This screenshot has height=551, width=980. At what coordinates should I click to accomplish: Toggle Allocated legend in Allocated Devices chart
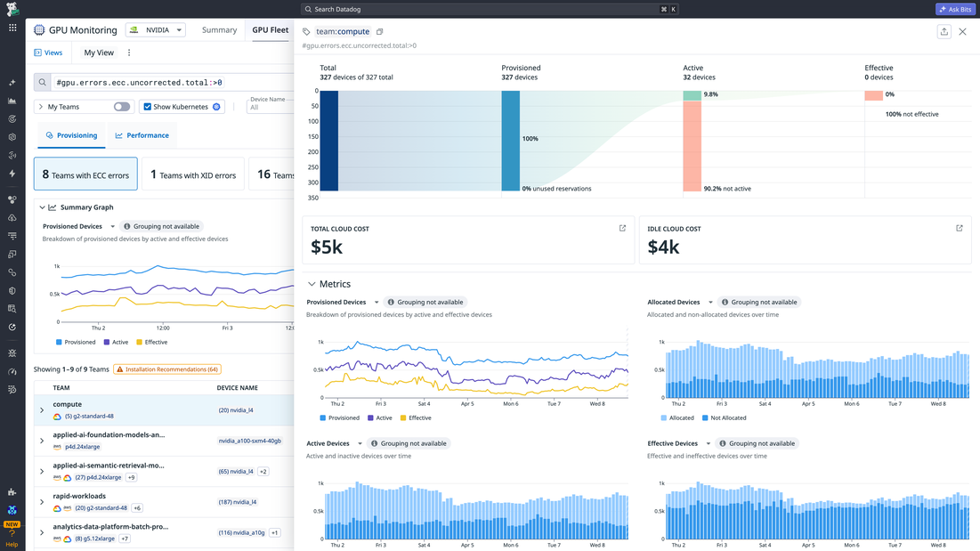pyautogui.click(x=677, y=418)
